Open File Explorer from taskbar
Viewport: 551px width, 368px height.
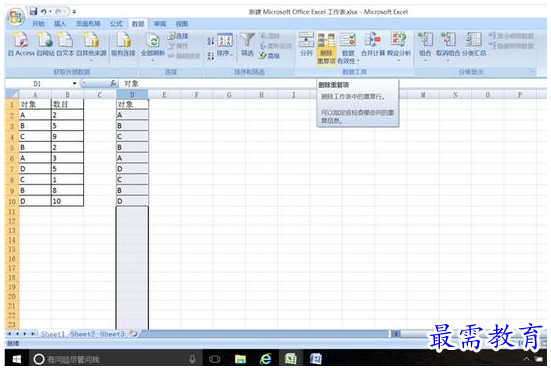pos(240,359)
